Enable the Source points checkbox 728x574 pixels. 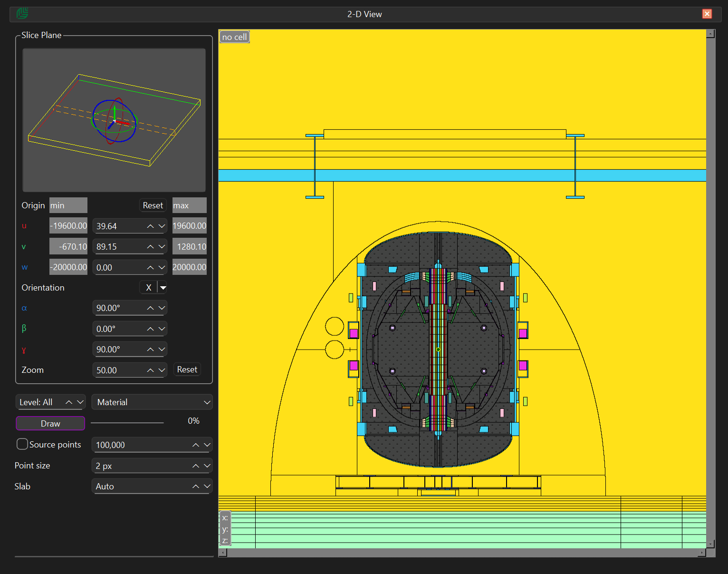point(22,444)
